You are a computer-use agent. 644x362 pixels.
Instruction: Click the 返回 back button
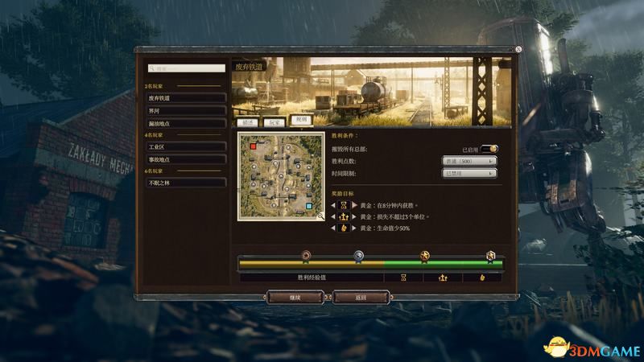pos(361,298)
